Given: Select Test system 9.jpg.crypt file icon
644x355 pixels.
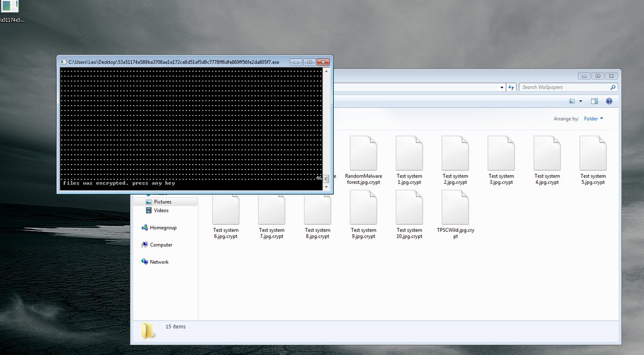Looking at the screenshot, I should click(x=363, y=207).
